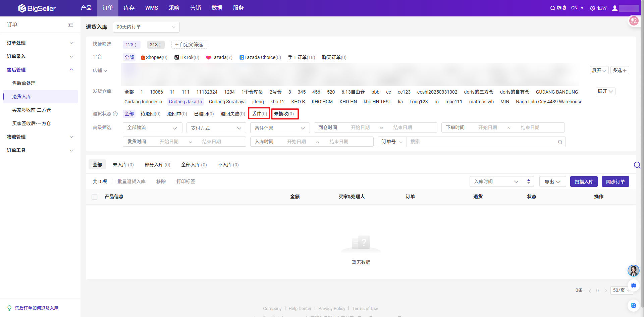This screenshot has width=644, height=317.
Task: Expand the 发货仓库 warehouse list with 展开
Action: [x=605, y=92]
